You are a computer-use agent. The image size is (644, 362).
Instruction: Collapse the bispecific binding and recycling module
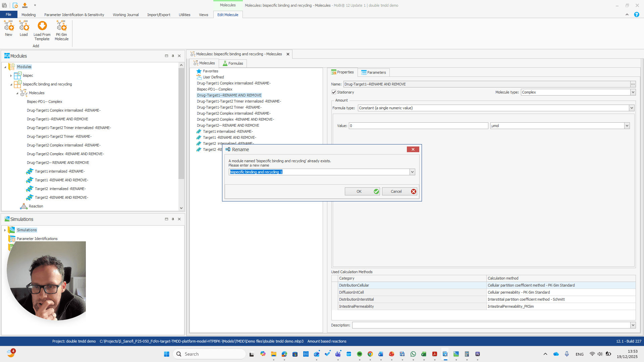11,84
